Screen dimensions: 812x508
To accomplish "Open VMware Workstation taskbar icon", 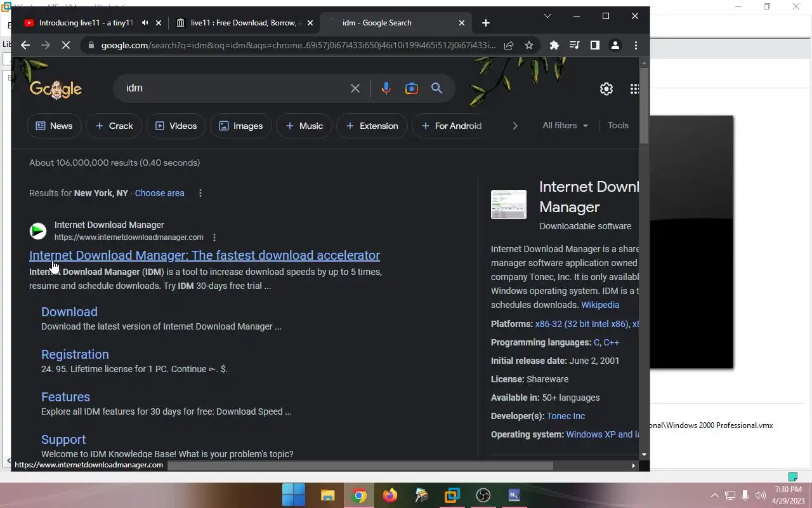I will coord(452,495).
